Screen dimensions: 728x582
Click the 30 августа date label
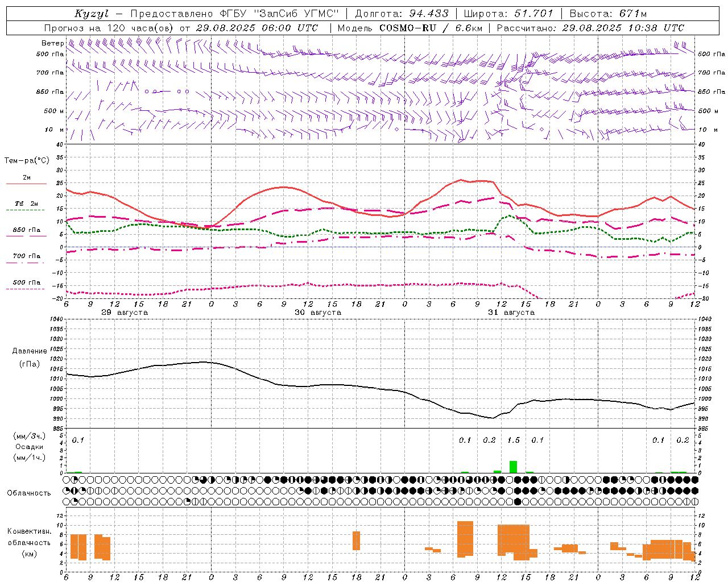(x=318, y=313)
